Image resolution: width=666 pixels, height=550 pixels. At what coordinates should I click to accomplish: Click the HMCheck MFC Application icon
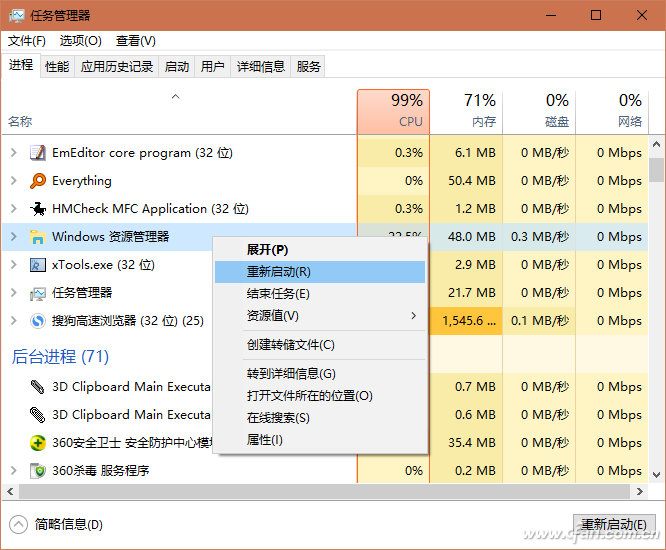click(37, 209)
